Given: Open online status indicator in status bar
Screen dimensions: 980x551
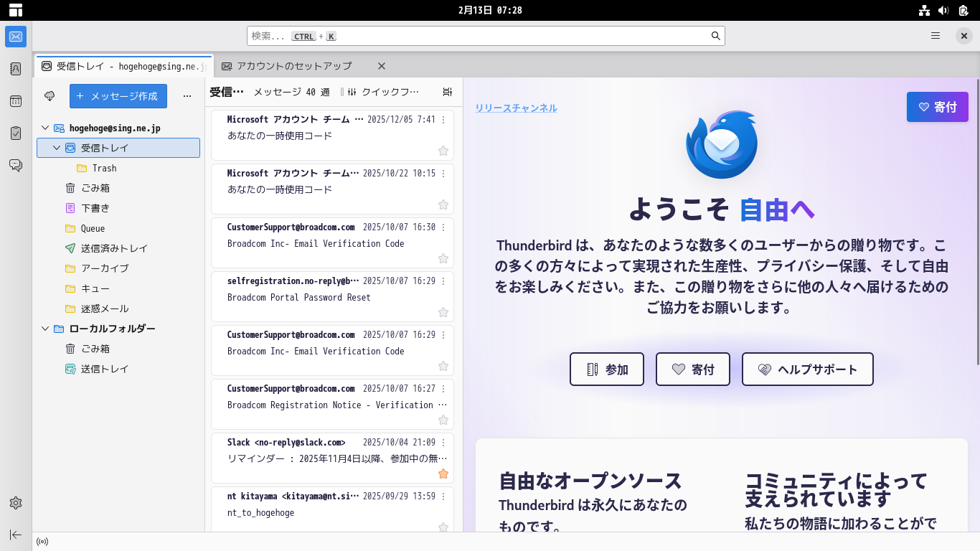Looking at the screenshot, I should pos(42,542).
